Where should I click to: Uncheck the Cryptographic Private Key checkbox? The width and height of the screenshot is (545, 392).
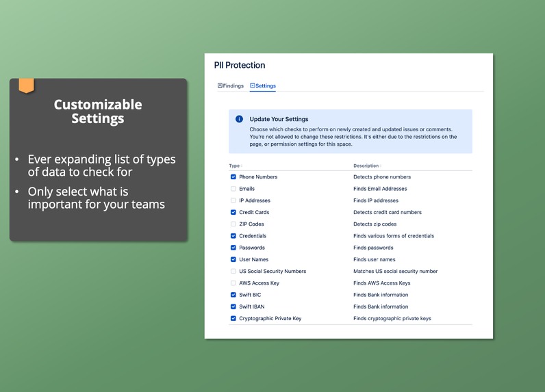[233, 318]
